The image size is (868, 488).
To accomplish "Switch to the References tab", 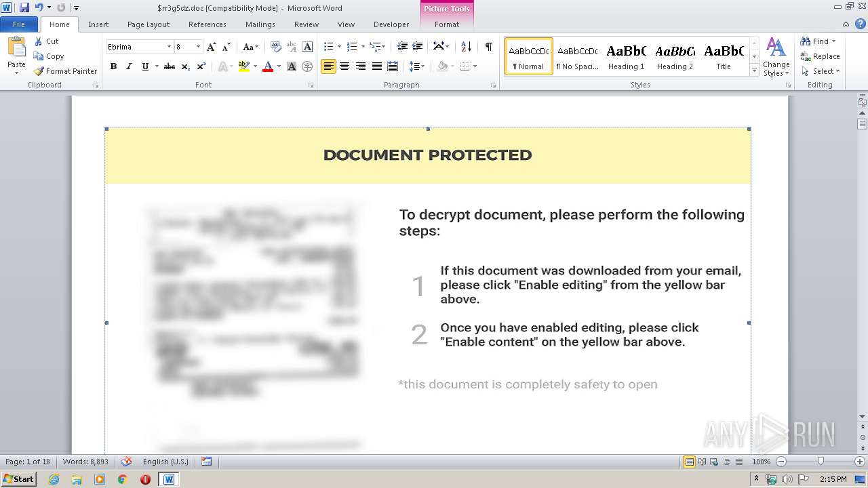I will point(208,24).
